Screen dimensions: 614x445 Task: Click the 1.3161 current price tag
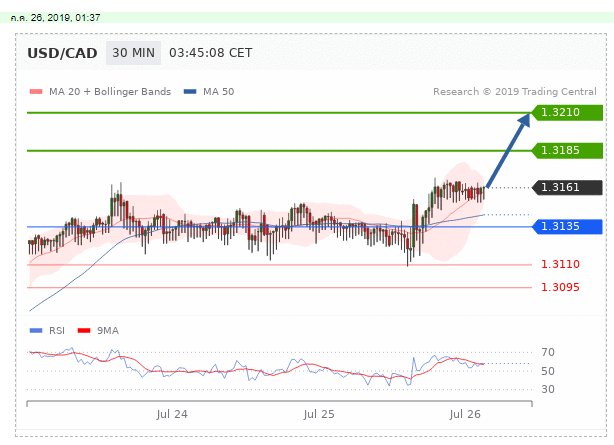click(567, 188)
